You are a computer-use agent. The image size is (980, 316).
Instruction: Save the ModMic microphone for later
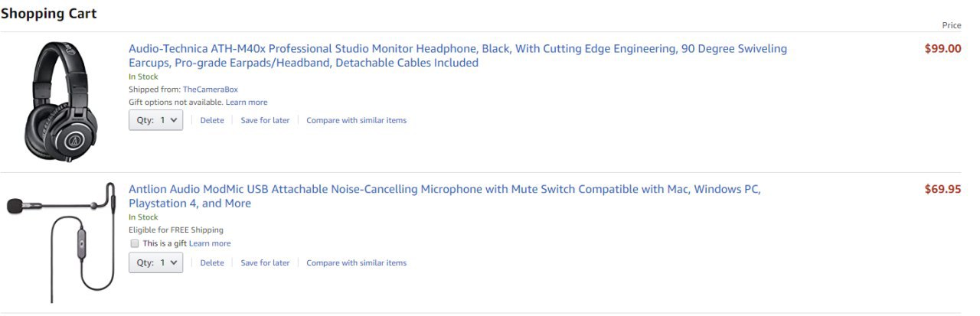click(x=265, y=262)
